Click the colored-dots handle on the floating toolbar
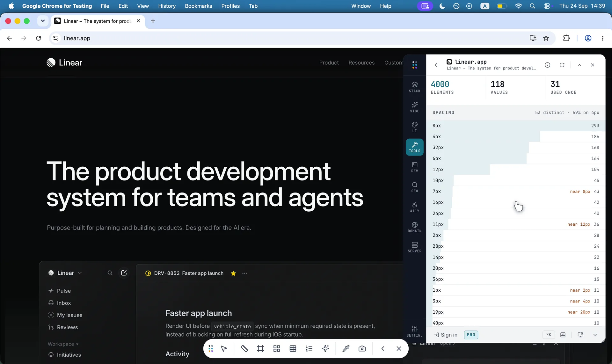 [x=211, y=349]
